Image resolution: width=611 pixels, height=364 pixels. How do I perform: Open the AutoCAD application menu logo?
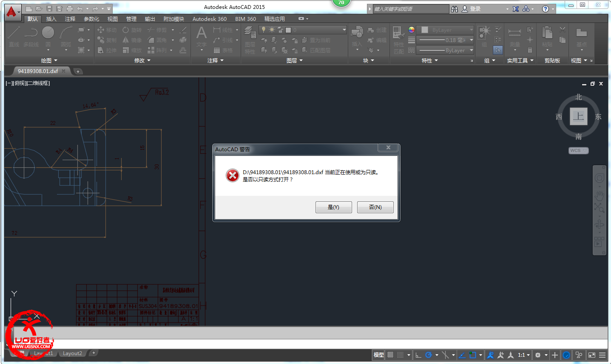[12, 12]
